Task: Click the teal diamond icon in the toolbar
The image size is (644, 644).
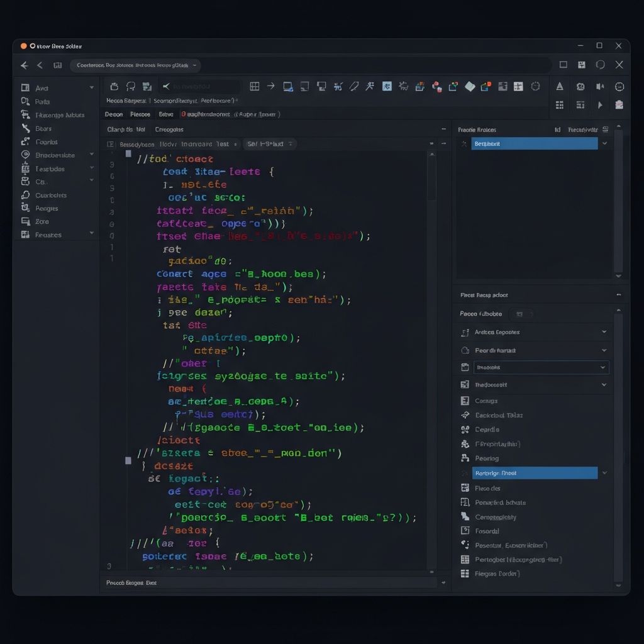Action: [x=470, y=86]
